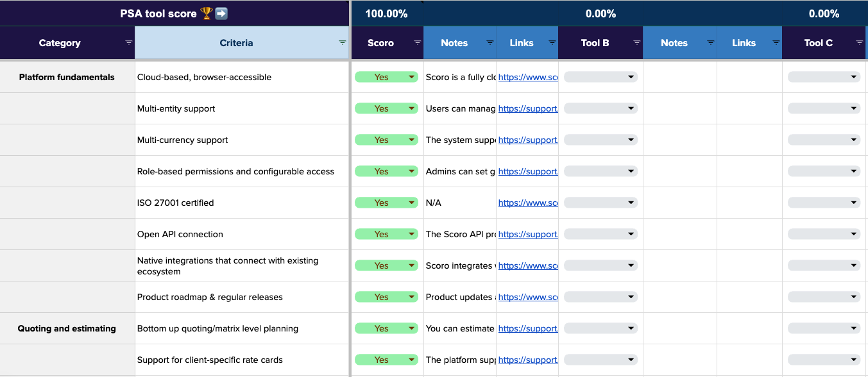Select the 'The Scoro API' notes cell
Image resolution: width=868 pixels, height=377 pixels.
point(460,234)
